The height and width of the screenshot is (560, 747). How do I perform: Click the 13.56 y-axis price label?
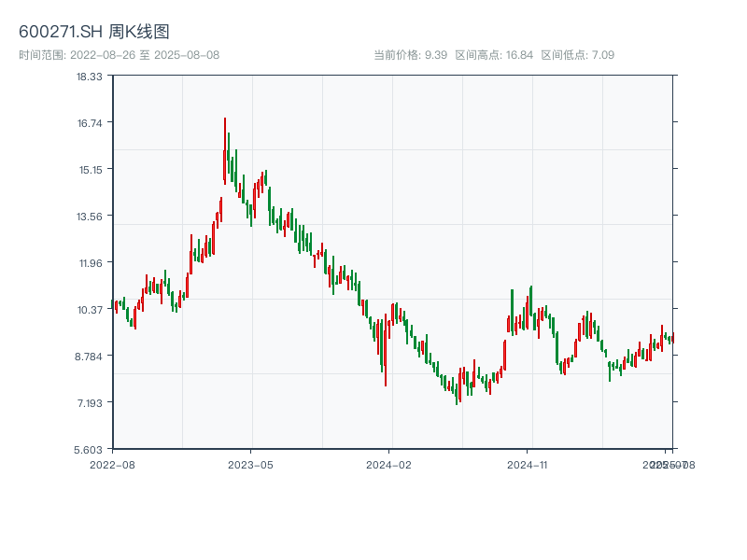90,217
